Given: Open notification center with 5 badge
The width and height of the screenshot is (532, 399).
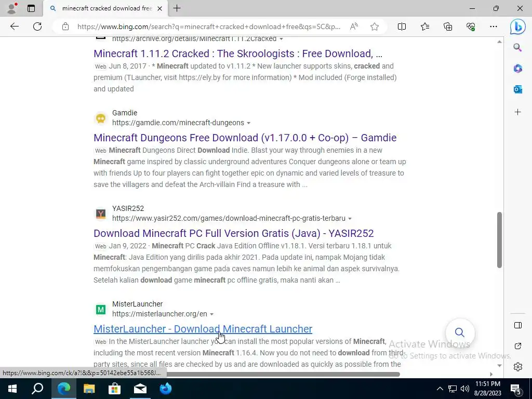Looking at the screenshot, I should click(516, 389).
